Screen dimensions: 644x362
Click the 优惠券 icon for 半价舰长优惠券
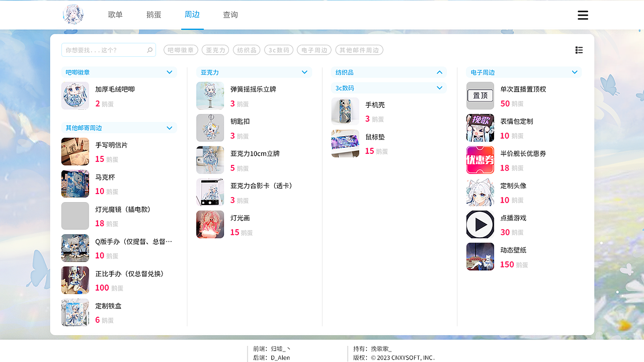tap(480, 160)
